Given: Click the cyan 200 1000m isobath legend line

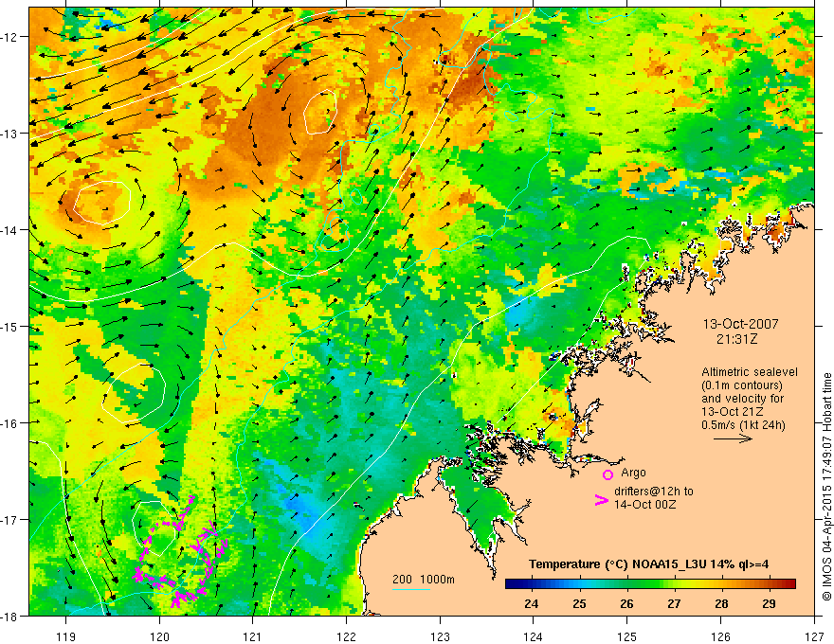Looking at the screenshot, I should (411, 589).
